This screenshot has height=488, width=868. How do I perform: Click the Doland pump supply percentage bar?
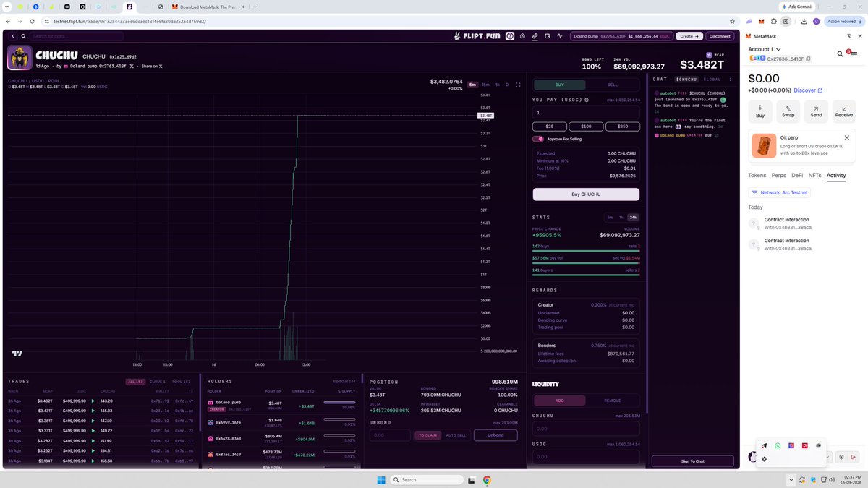click(x=339, y=402)
